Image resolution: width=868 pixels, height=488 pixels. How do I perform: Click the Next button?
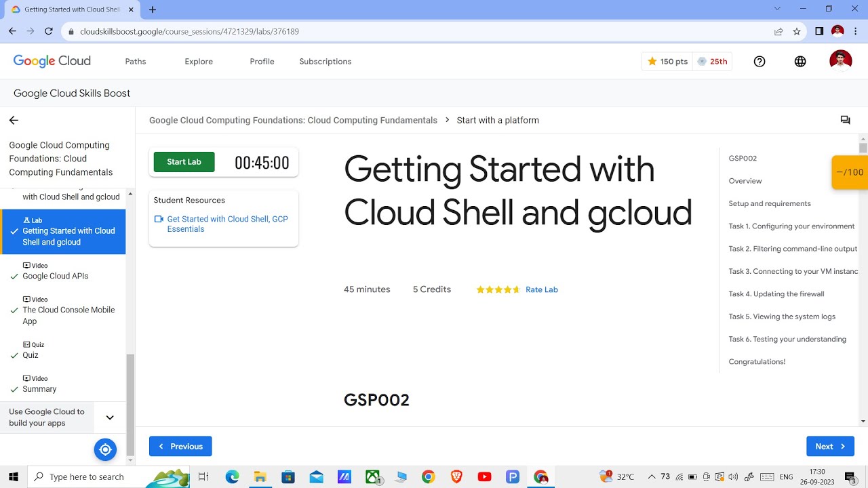click(830, 446)
